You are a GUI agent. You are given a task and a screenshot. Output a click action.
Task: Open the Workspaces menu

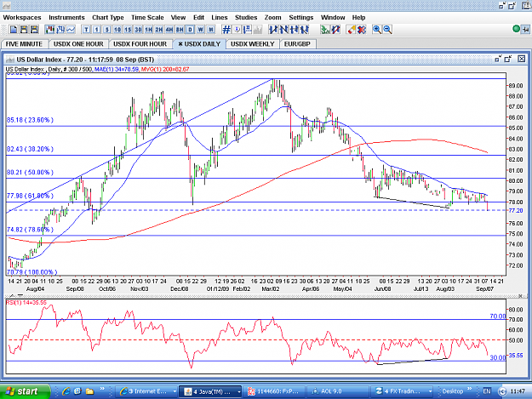point(22,17)
